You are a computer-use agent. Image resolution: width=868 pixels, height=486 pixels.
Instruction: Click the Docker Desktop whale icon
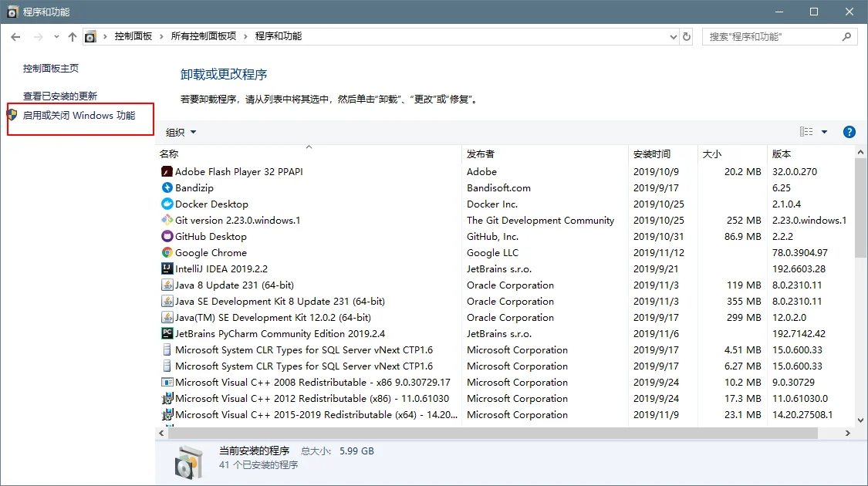167,204
